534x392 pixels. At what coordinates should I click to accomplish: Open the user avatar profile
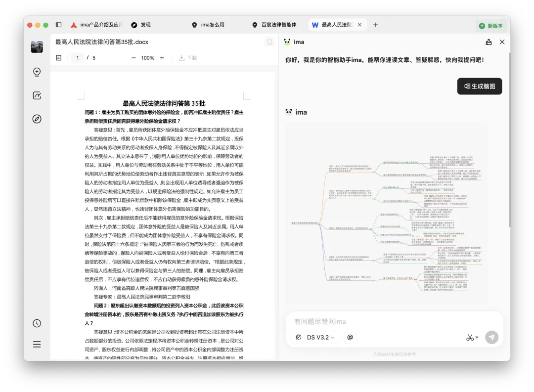37,46
